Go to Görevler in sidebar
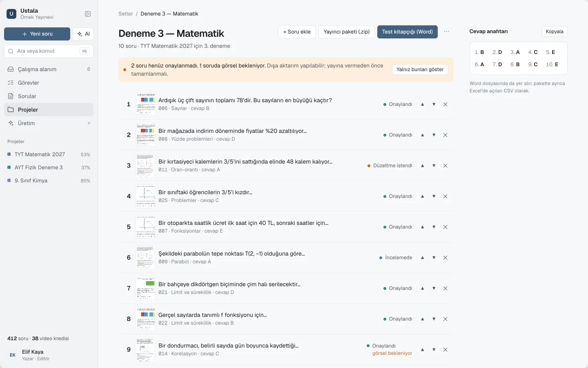 click(49, 83)
